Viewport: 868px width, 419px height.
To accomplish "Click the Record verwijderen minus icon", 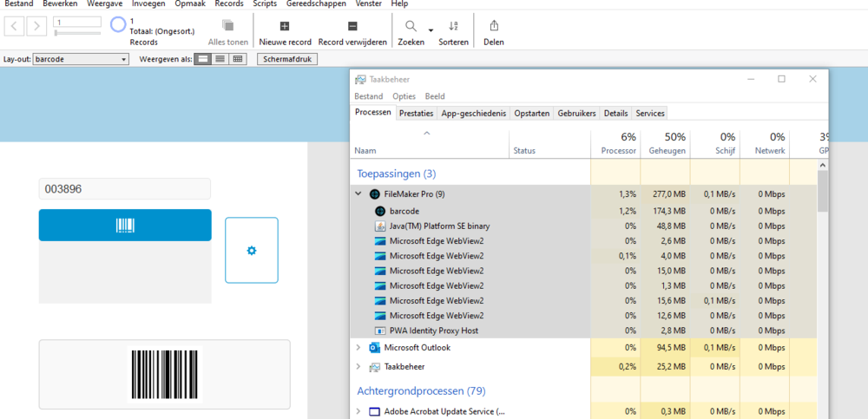I will [x=352, y=27].
